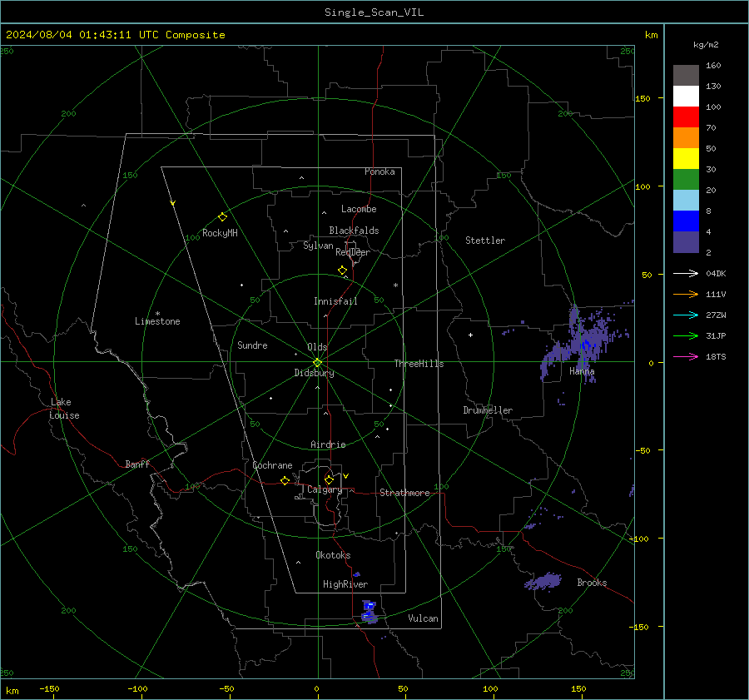Image resolution: width=749 pixels, height=700 pixels.
Task: Pick the gray 130-160 VIL color swatch
Action: [x=686, y=76]
